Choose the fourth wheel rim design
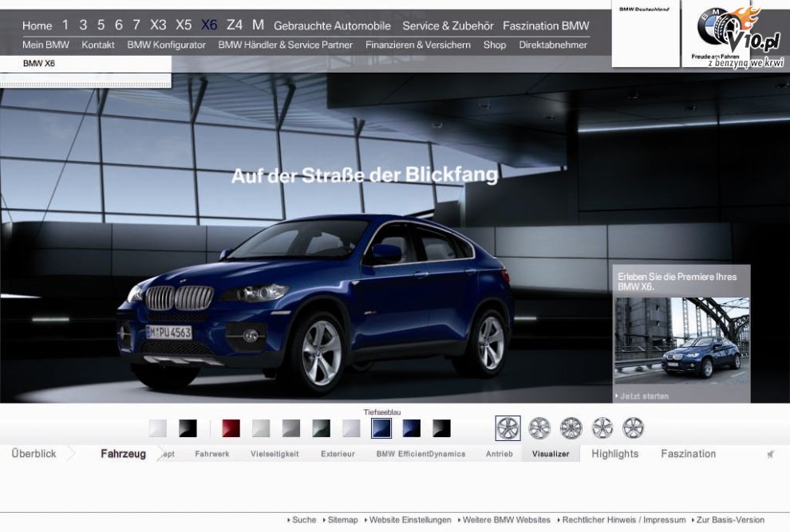This screenshot has height=532, width=790. pos(602,428)
